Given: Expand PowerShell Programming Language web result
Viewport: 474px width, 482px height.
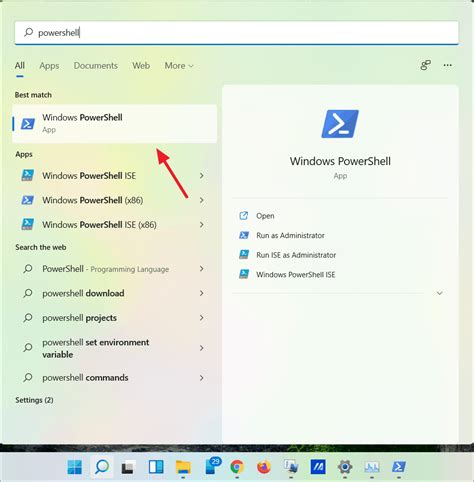Looking at the screenshot, I should [x=202, y=269].
